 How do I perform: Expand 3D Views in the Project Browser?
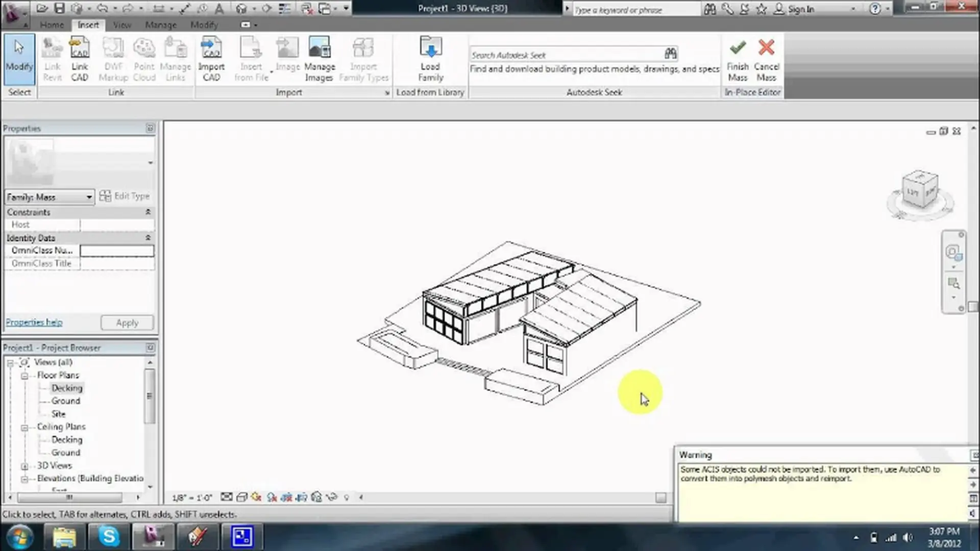point(25,465)
